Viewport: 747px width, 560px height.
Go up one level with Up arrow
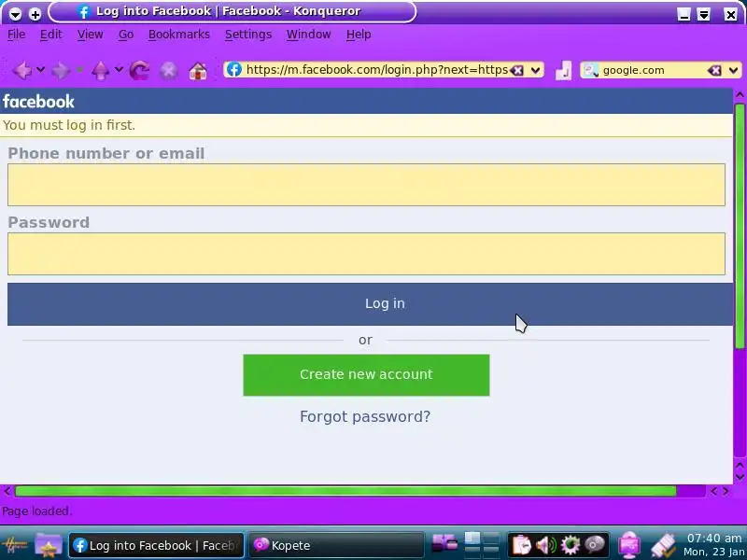pyautogui.click(x=100, y=71)
